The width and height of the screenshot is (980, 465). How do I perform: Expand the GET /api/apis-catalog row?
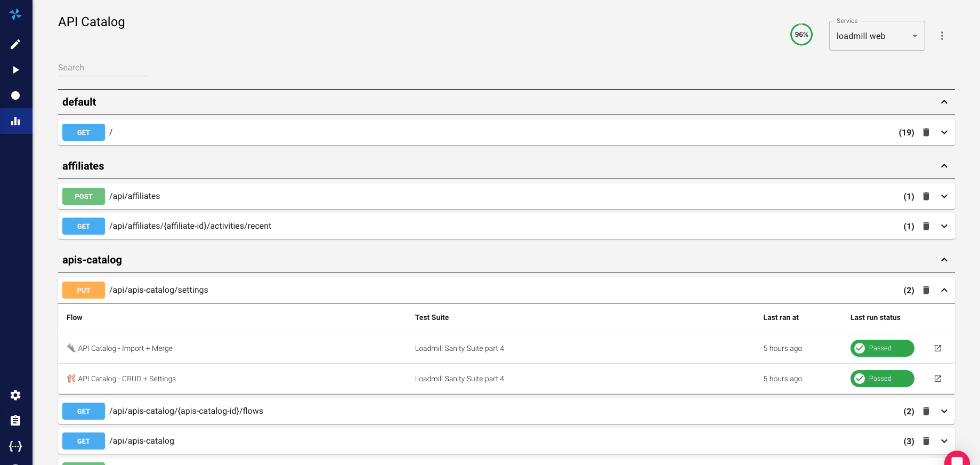[x=944, y=441]
